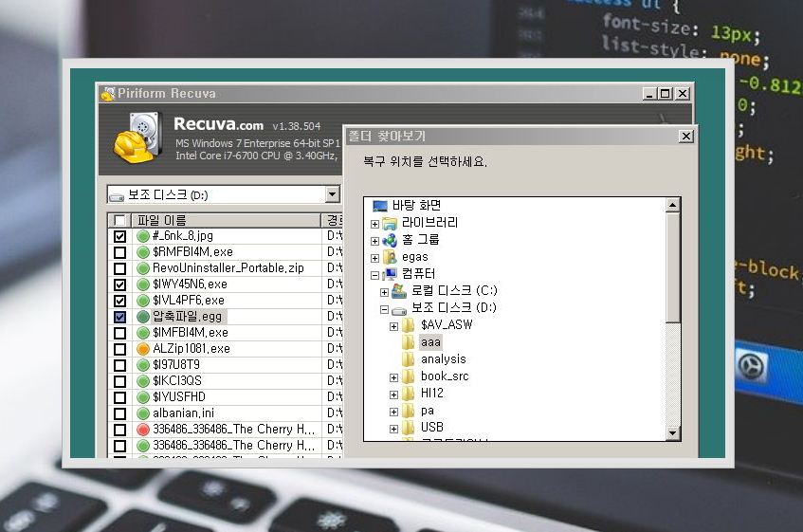803x532 pixels.
Task: Check the albanian.ini checkbox
Action: coord(119,413)
